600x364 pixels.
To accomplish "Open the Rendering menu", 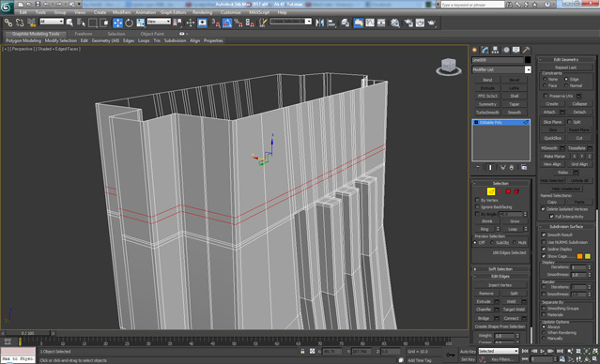I will pos(203,12).
